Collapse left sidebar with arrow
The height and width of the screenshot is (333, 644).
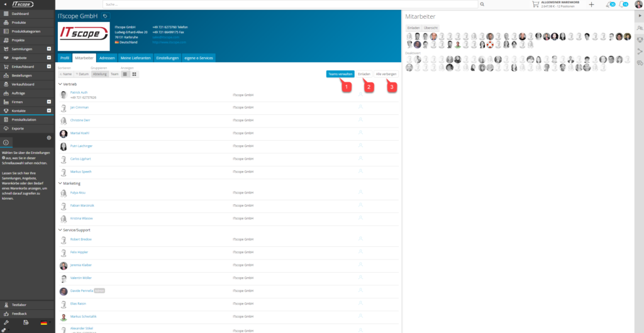(4, 4)
